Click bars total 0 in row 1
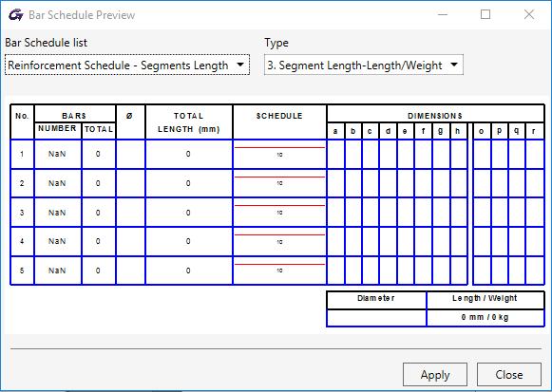 click(x=98, y=154)
